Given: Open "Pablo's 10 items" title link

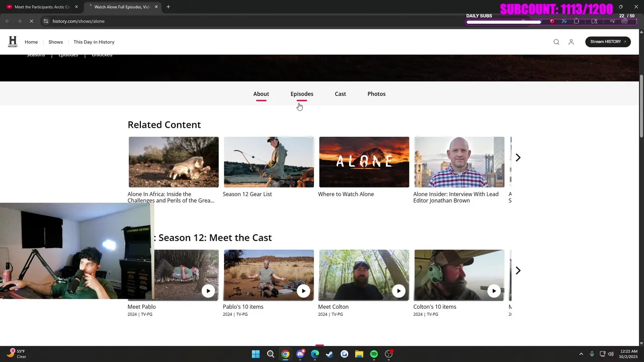Looking at the screenshot, I should (x=243, y=307).
